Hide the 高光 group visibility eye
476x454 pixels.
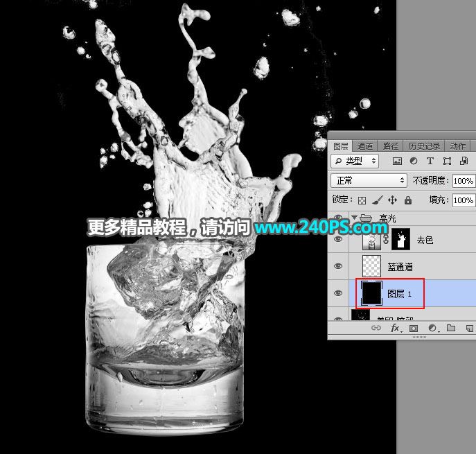pyautogui.click(x=338, y=218)
